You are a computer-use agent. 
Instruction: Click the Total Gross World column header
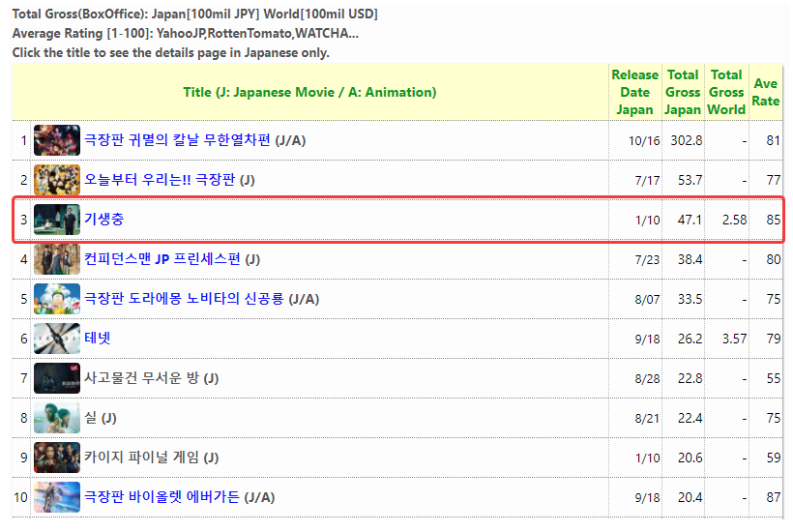pyautogui.click(x=726, y=92)
